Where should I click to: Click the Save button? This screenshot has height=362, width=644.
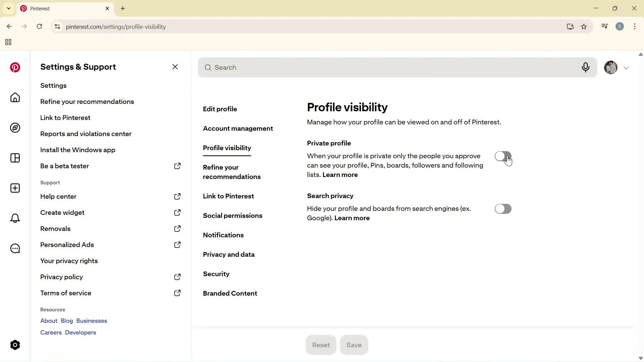point(354,345)
